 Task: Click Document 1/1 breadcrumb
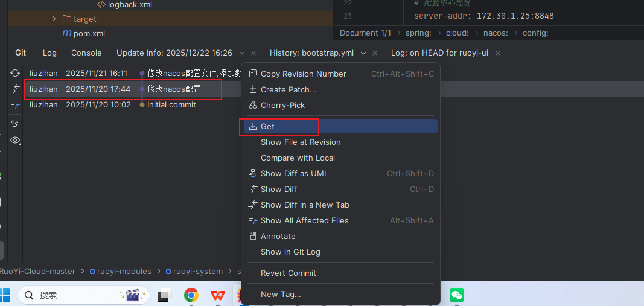[x=365, y=33]
